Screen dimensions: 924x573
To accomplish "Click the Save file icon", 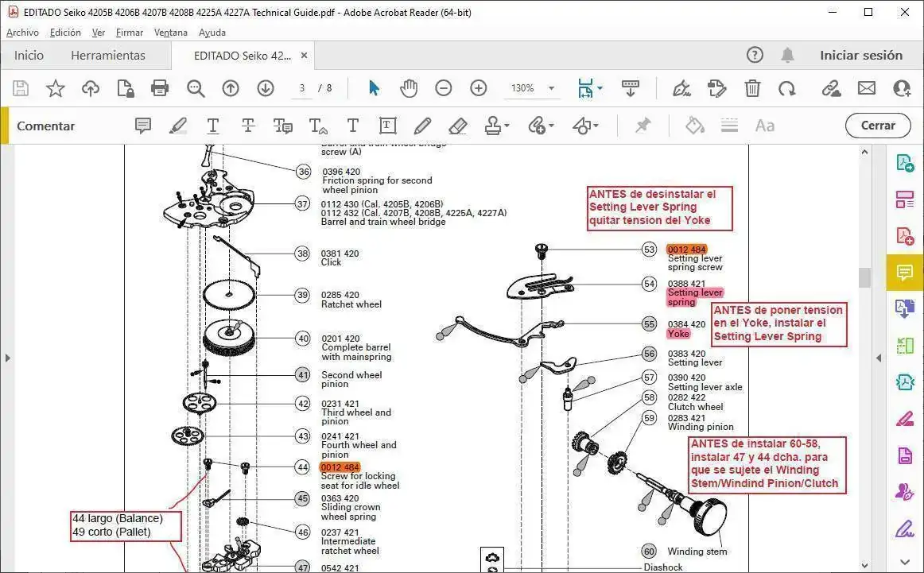I will [x=21, y=88].
